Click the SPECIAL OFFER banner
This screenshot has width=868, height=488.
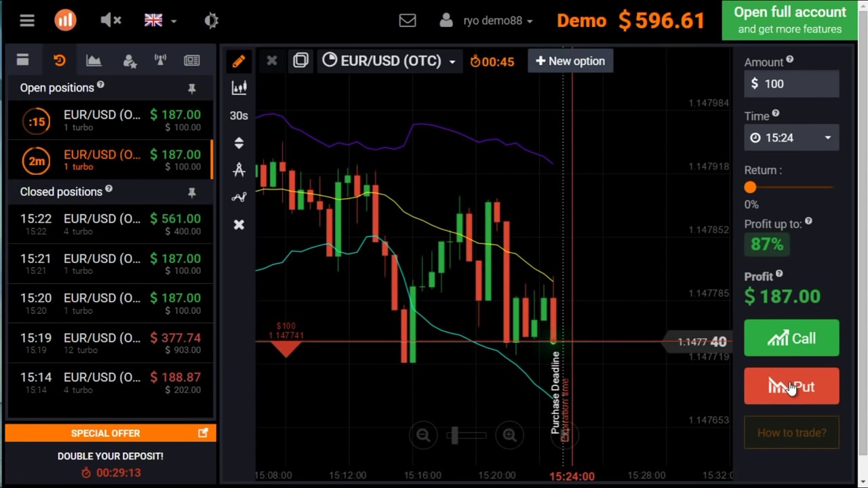point(111,433)
